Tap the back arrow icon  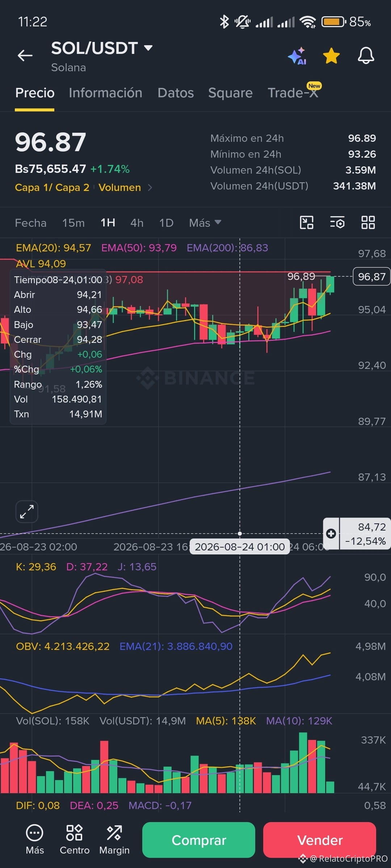click(25, 55)
